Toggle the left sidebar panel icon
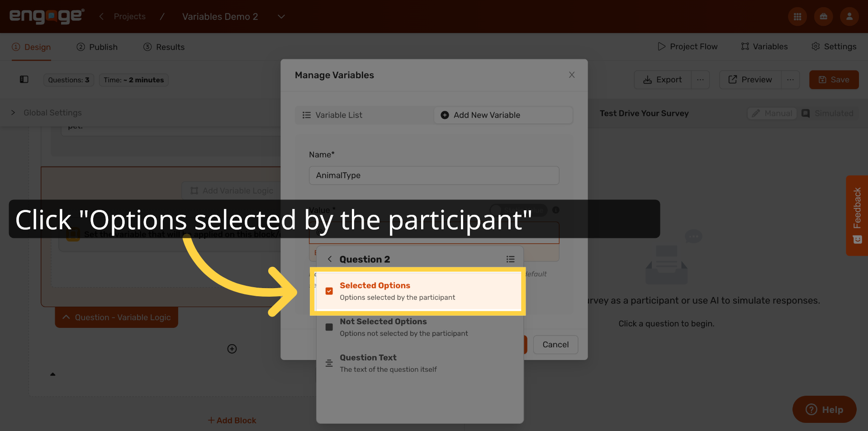Screen dimensions: 868x431 pos(24,80)
